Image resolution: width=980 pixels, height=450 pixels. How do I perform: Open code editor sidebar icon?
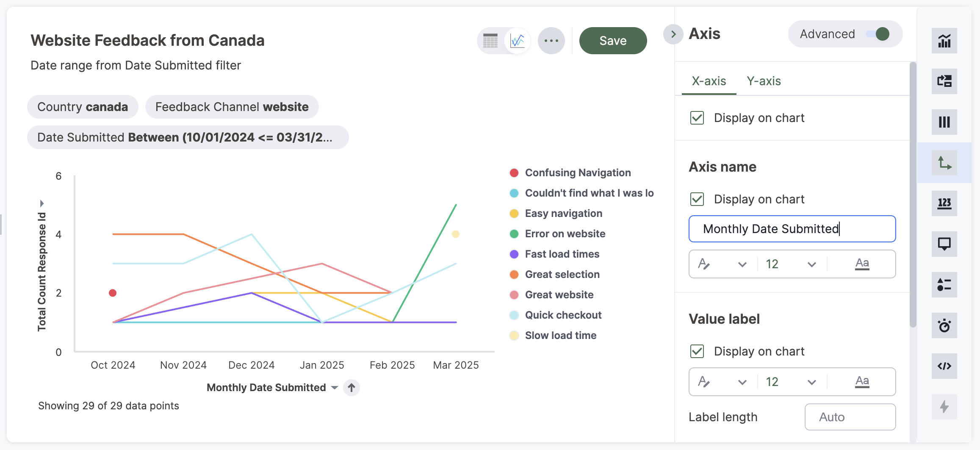(x=944, y=366)
